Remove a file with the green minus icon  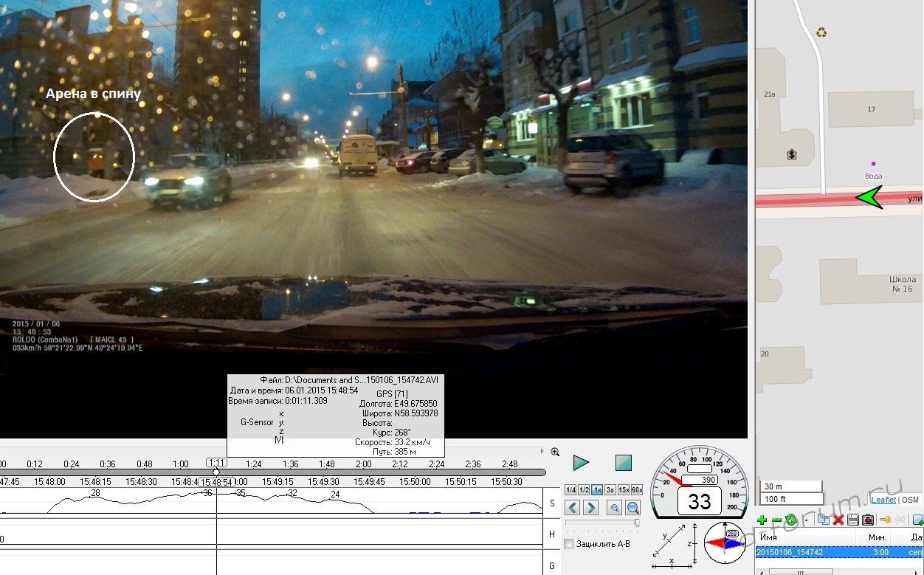tap(776, 520)
